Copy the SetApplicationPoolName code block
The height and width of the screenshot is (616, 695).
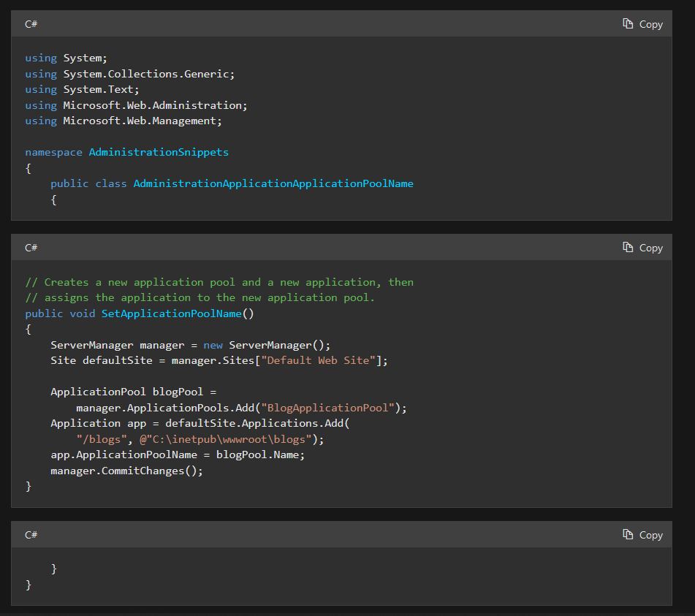point(642,247)
